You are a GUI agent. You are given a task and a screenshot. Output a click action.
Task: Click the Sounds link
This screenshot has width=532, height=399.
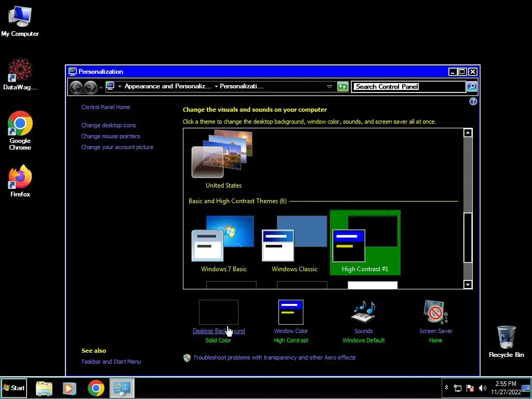[x=364, y=331]
